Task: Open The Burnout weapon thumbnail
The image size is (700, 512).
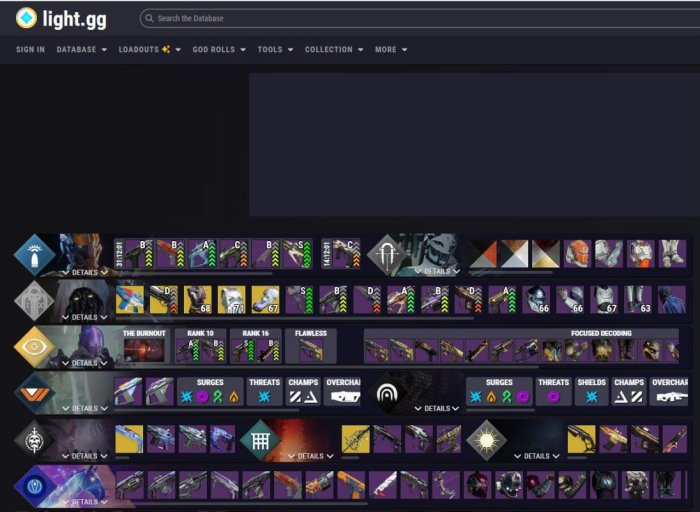Action: pos(143,350)
